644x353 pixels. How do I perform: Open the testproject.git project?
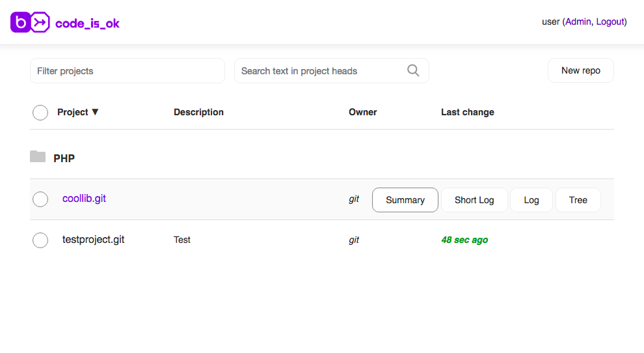93,240
